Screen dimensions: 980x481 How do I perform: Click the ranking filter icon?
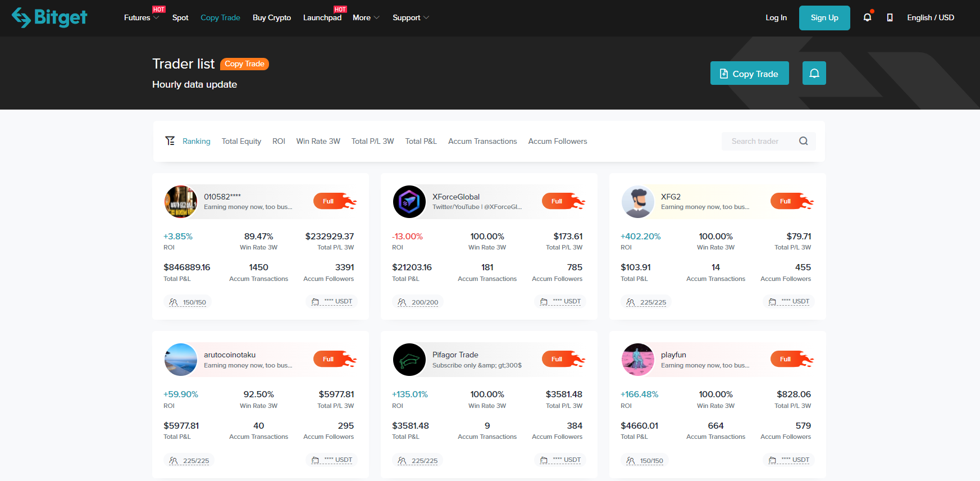point(170,140)
